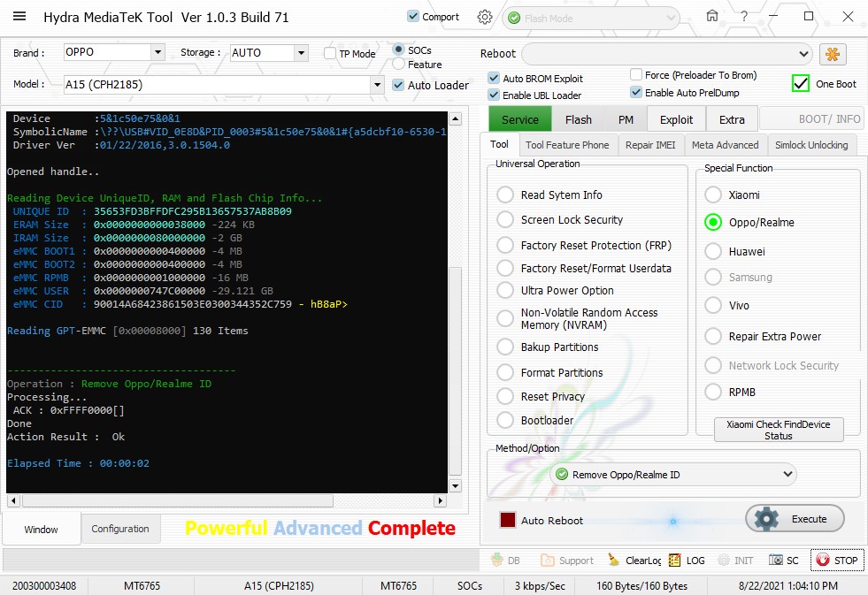
Task: Click the DB icon in bottom toolbar
Action: tap(505, 561)
